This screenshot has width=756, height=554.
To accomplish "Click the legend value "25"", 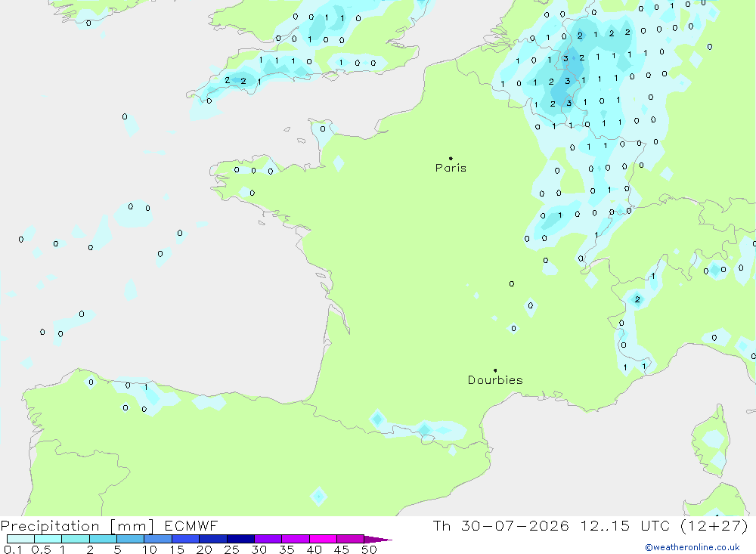I will point(231,549).
